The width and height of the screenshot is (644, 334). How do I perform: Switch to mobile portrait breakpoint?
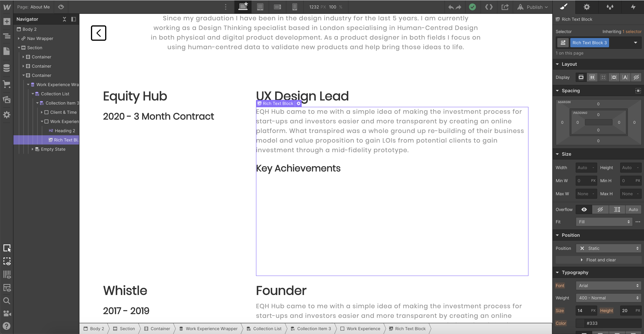pyautogui.click(x=295, y=7)
